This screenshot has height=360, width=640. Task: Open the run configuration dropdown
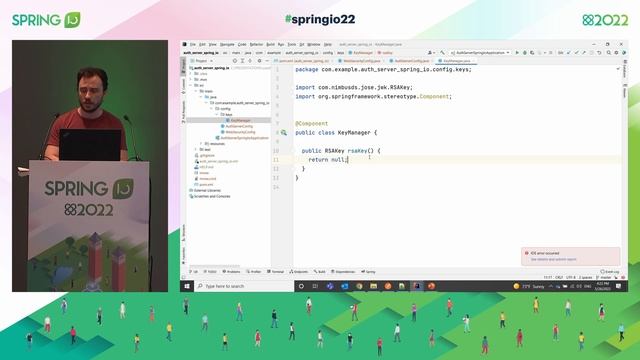pyautogui.click(x=480, y=53)
